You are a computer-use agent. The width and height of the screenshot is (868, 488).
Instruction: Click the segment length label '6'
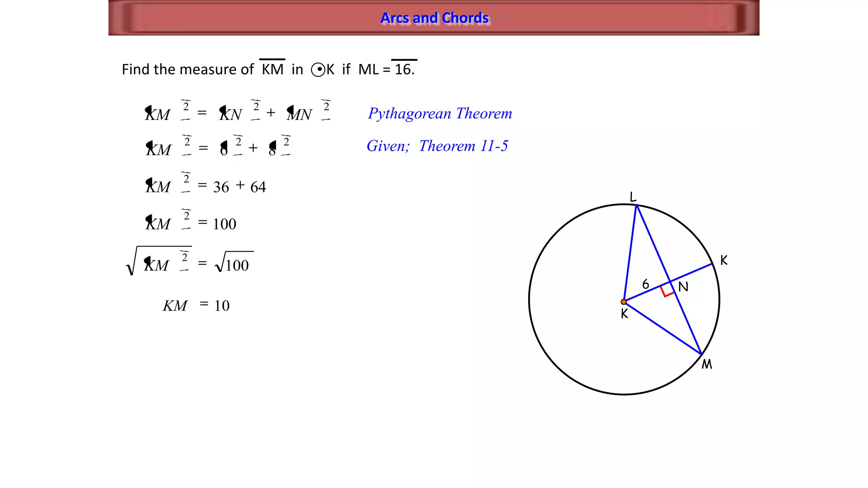[x=645, y=284]
